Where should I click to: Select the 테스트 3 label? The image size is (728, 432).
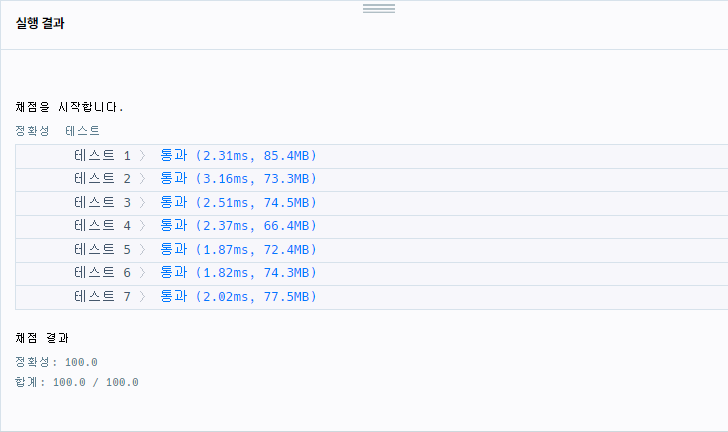pyautogui.click(x=102, y=202)
